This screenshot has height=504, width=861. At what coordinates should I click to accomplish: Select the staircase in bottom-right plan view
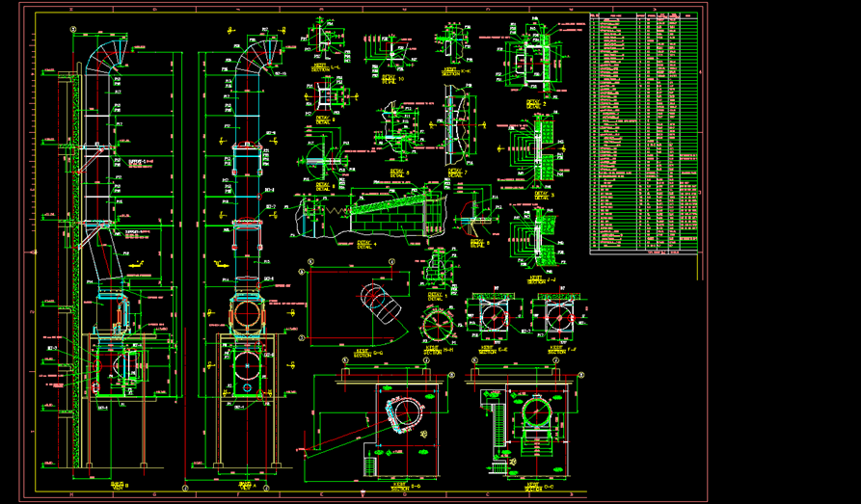[498, 427]
